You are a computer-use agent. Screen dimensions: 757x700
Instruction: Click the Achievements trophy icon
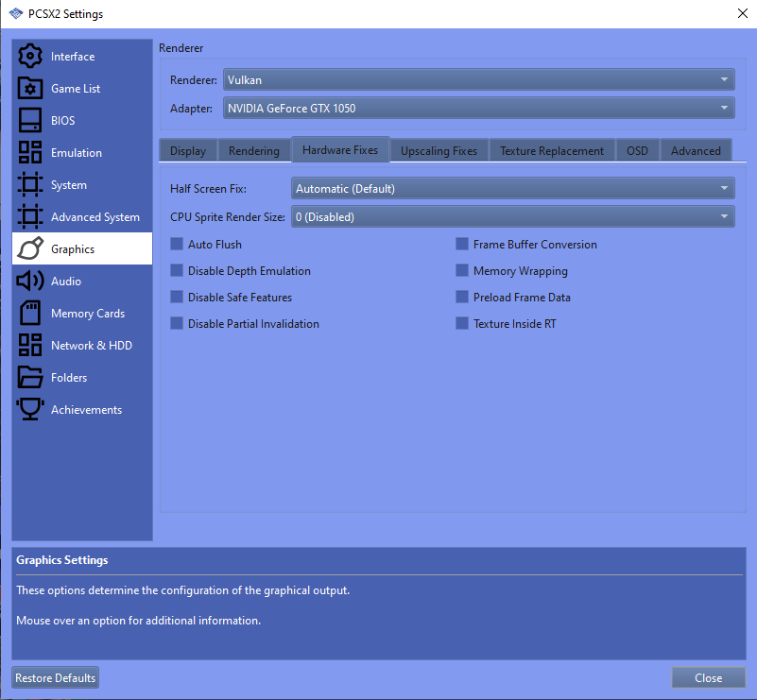(30, 410)
